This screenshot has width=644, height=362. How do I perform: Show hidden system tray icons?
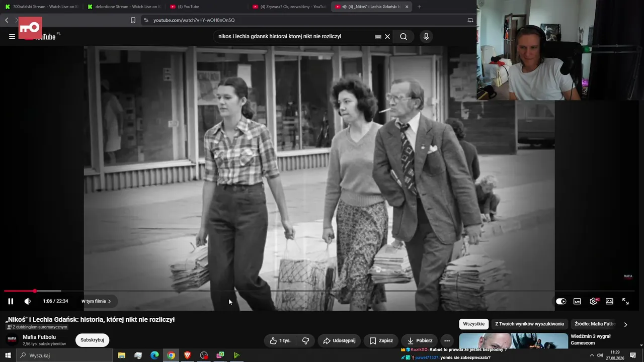tap(592, 355)
